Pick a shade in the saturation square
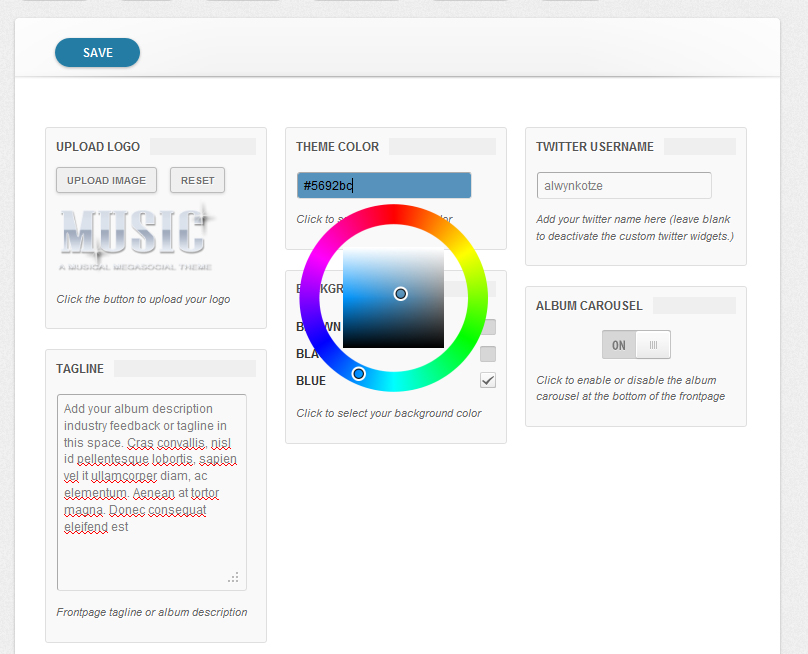This screenshot has width=808, height=654. (x=393, y=298)
